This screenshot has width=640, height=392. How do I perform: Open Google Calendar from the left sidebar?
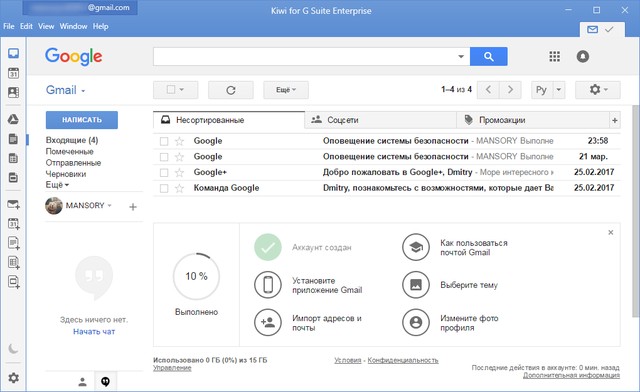point(13,73)
